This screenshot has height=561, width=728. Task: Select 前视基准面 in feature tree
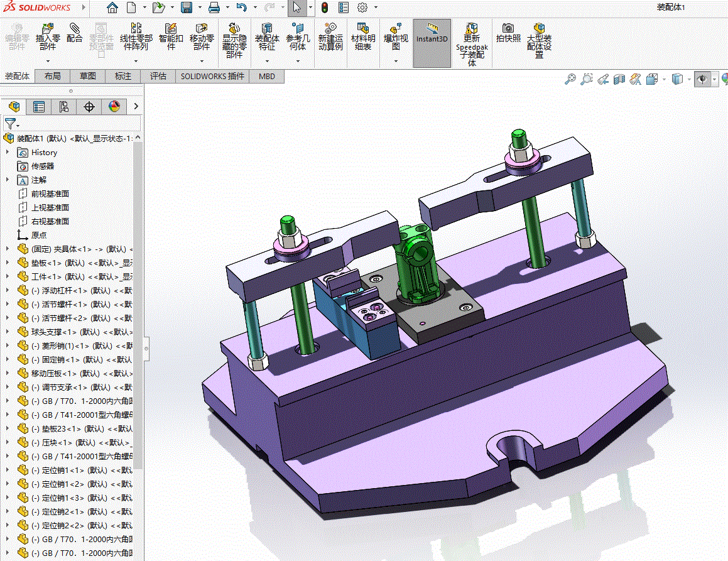[x=50, y=193]
